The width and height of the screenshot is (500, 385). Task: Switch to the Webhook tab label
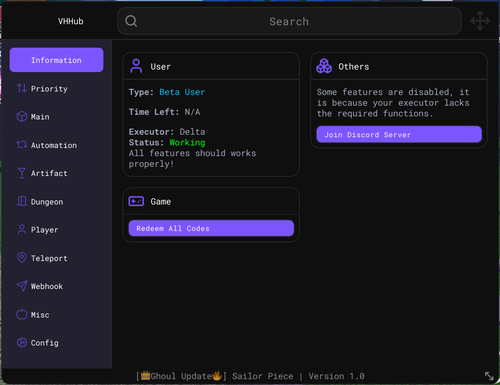click(47, 286)
